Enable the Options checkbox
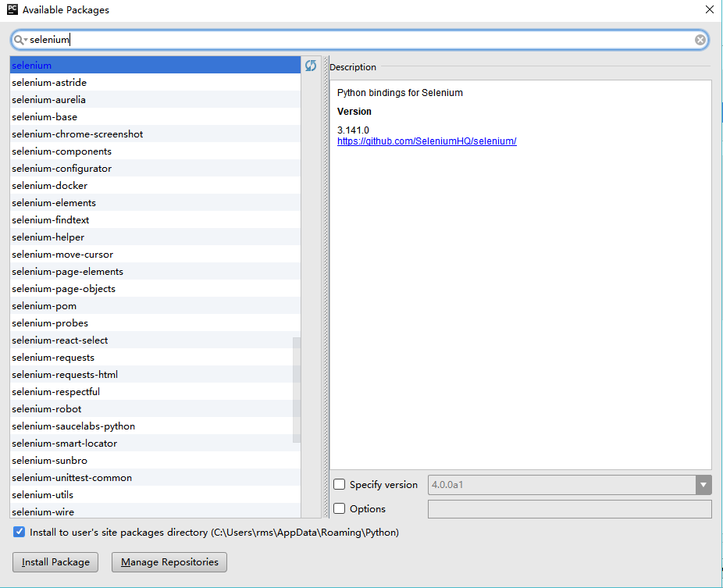 click(340, 508)
